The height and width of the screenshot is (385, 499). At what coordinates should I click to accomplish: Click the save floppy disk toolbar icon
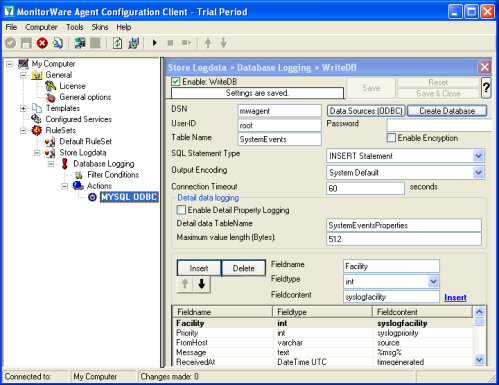pyautogui.click(x=26, y=43)
